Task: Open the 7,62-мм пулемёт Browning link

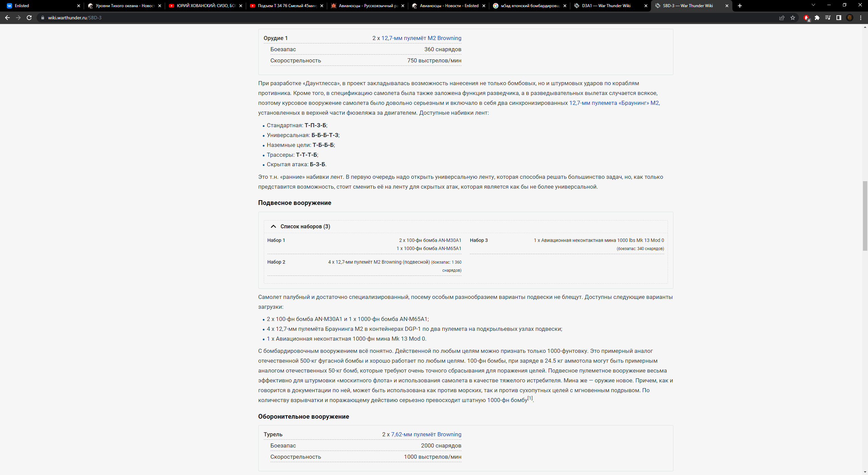Action: click(426, 434)
